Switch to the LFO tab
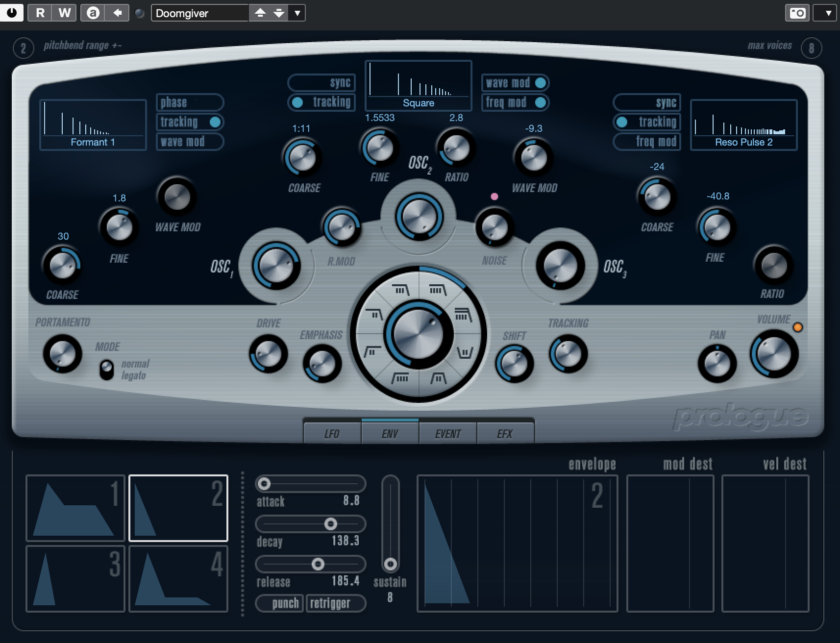Viewport: 840px width, 643px height. click(332, 434)
